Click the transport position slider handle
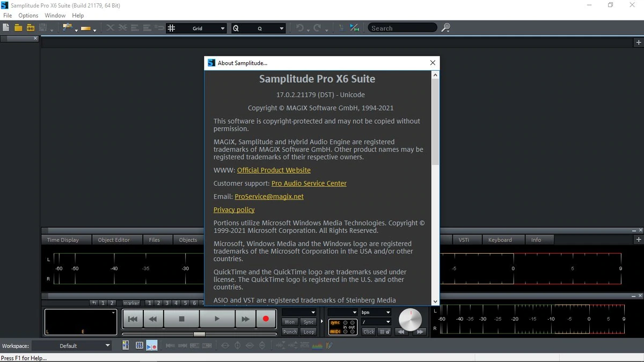This screenshot has width=644, height=362. (199, 334)
